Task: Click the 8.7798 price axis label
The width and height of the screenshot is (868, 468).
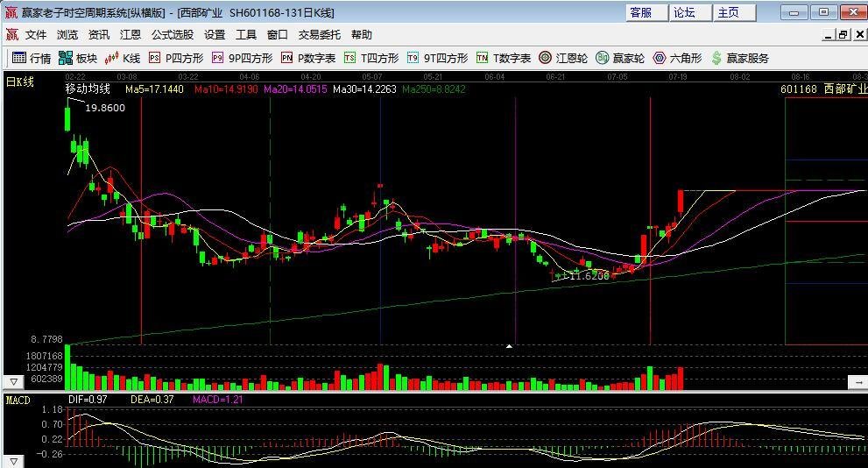Action: pos(46,339)
